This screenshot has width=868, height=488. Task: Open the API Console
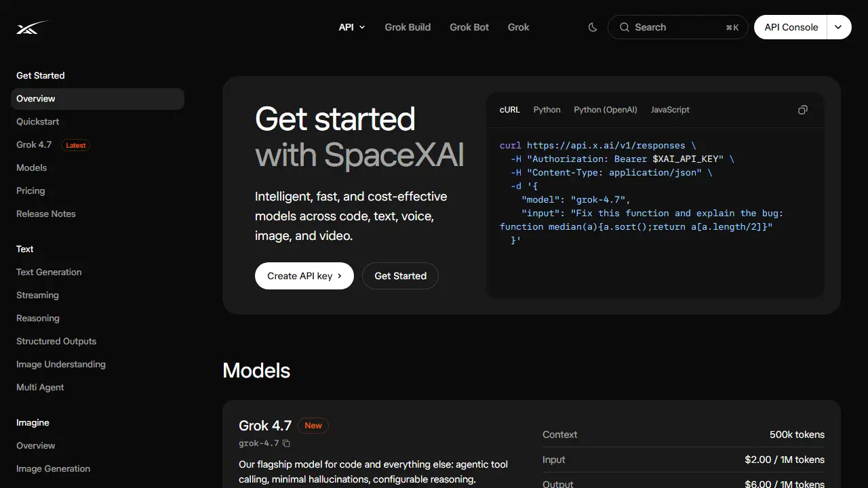[x=791, y=27]
